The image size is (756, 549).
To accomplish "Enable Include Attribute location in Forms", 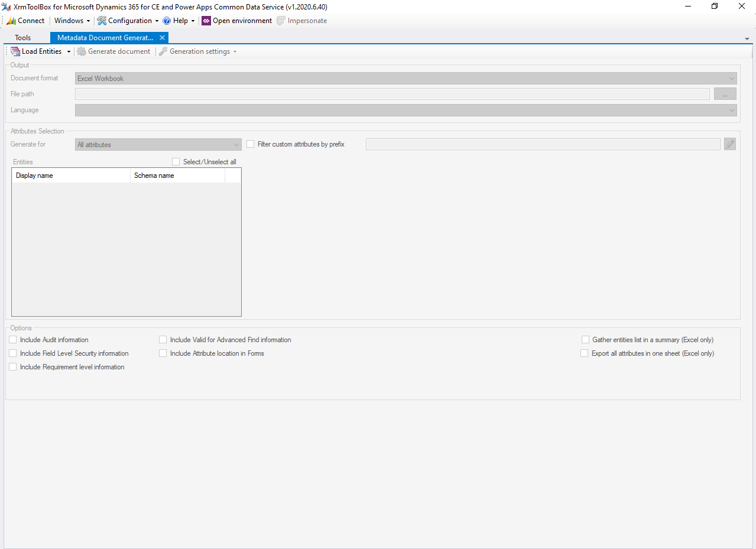I will 163,353.
